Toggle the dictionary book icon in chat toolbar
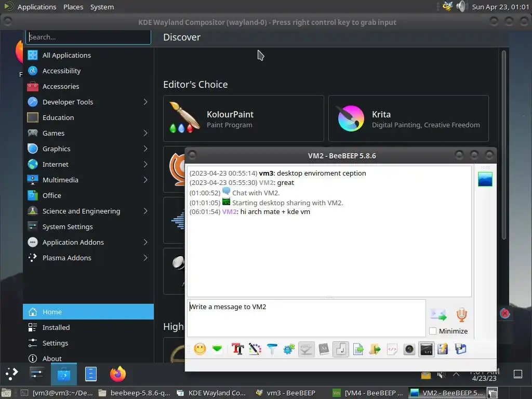The width and height of the screenshot is (532, 399). [x=323, y=349]
